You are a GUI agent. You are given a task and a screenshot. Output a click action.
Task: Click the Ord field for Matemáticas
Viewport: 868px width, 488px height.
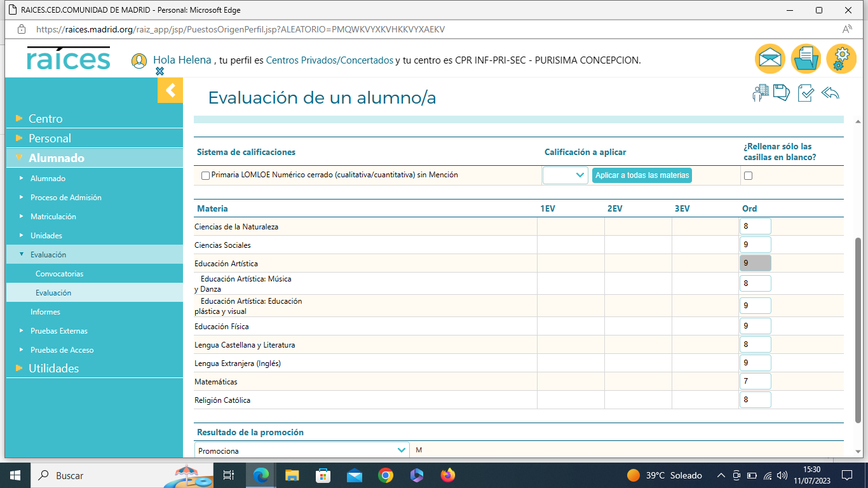tap(755, 381)
